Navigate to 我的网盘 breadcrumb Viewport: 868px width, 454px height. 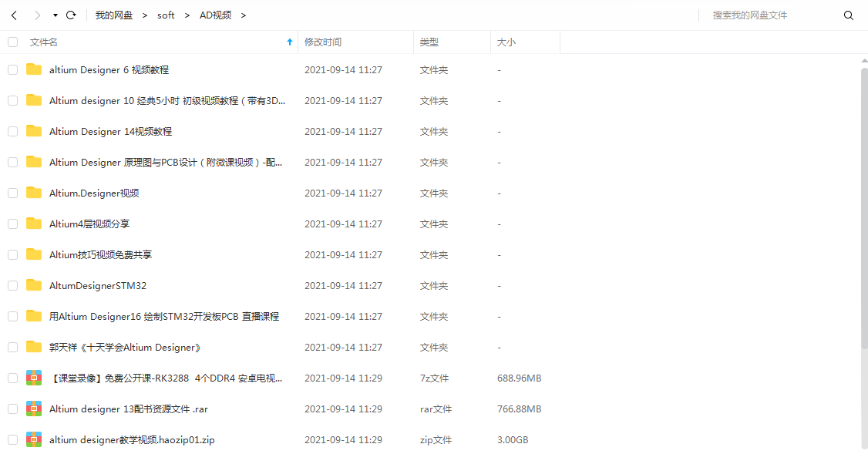(x=113, y=15)
